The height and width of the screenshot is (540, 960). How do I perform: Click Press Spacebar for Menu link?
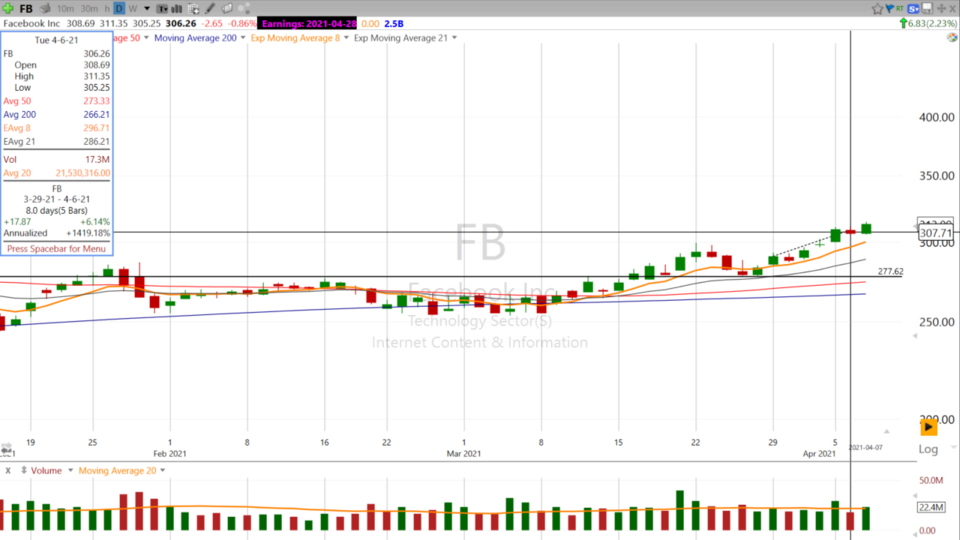56,249
